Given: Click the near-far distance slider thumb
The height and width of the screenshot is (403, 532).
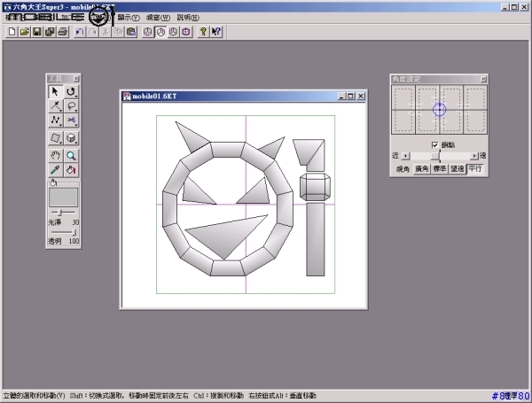Looking at the screenshot, I should [435, 156].
